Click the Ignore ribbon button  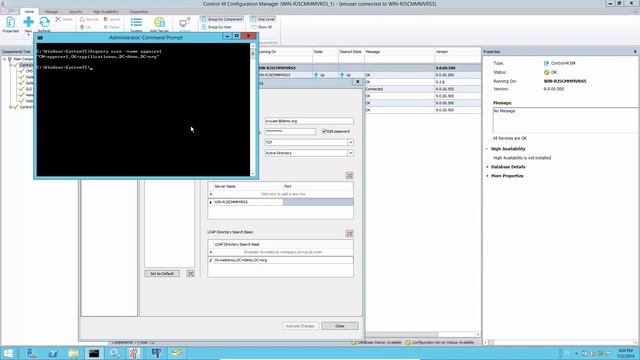112,19
